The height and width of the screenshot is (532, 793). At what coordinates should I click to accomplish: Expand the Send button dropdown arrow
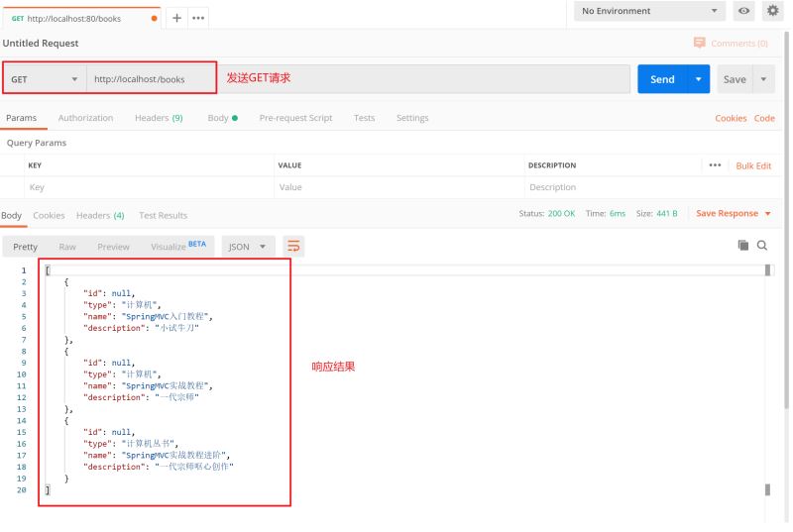[699, 79]
